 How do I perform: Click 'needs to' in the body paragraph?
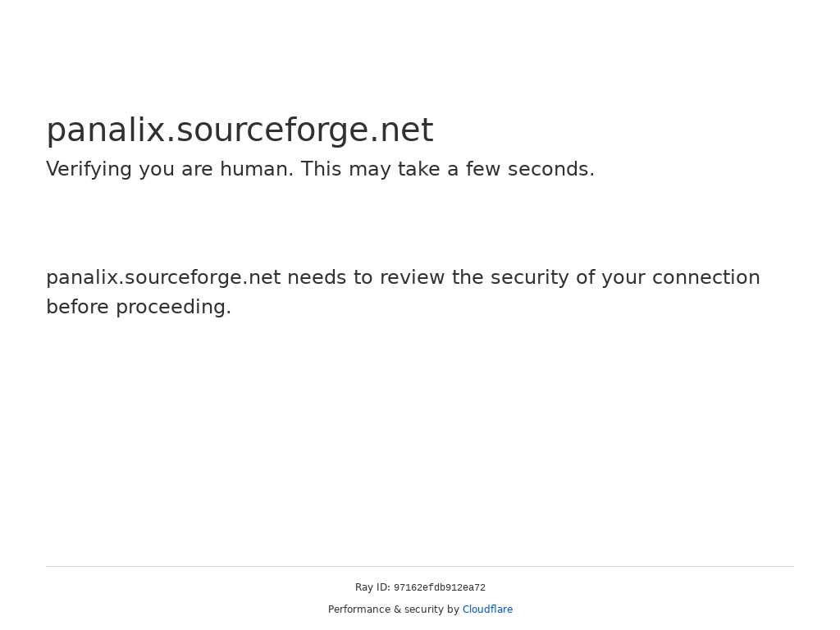(330, 277)
